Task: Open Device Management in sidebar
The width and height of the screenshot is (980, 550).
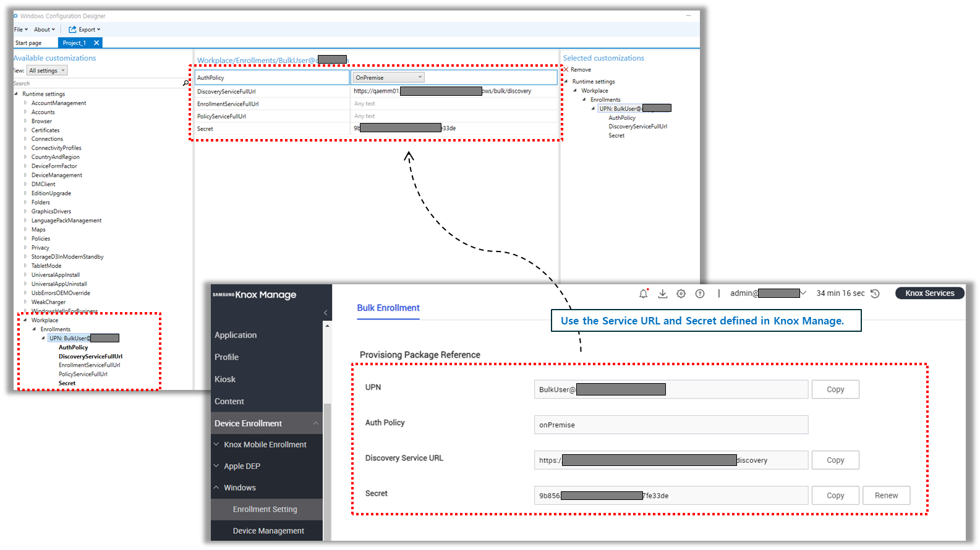Action: (x=266, y=531)
